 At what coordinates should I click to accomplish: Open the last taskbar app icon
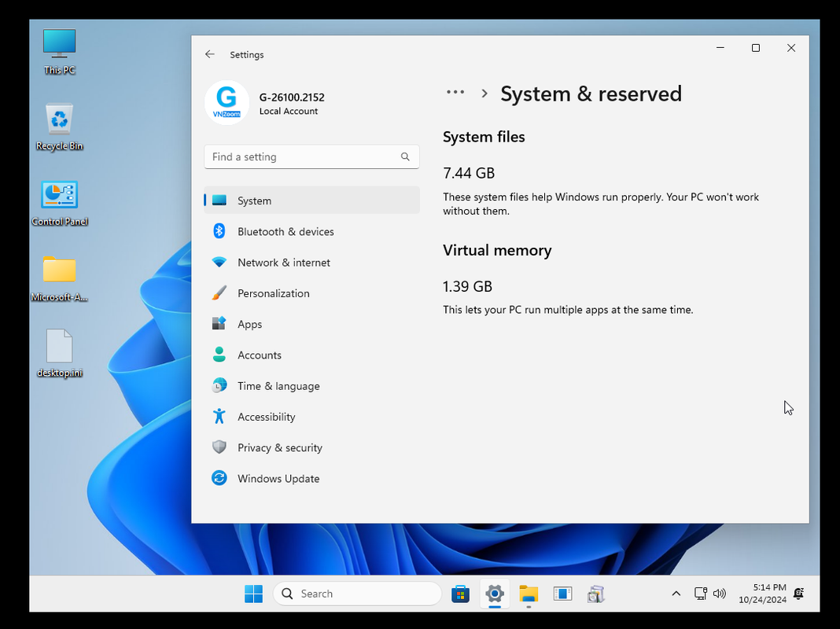click(x=595, y=594)
